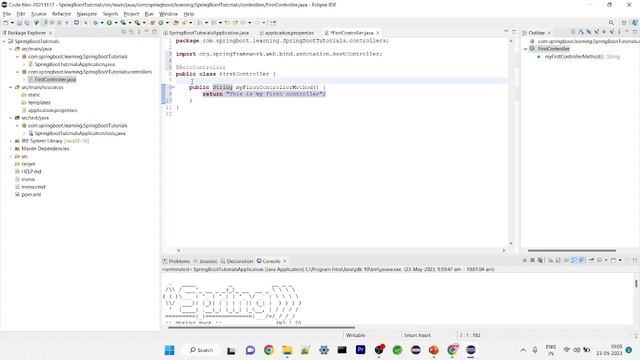Image resolution: width=640 pixels, height=360 pixels.
Task: Click Remove Launch icon in Console toolbar
Action: coord(532,260)
